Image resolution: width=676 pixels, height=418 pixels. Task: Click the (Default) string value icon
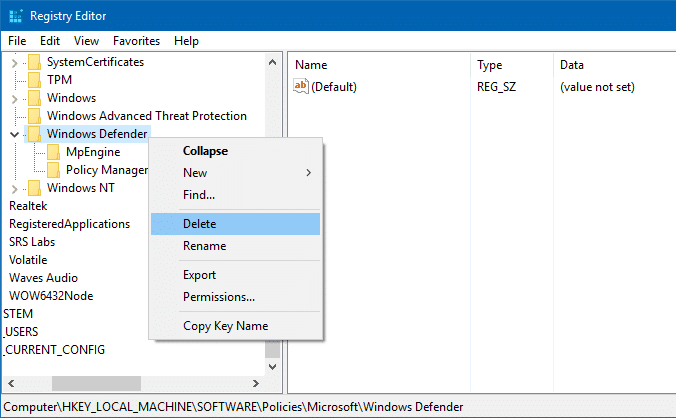click(x=301, y=86)
